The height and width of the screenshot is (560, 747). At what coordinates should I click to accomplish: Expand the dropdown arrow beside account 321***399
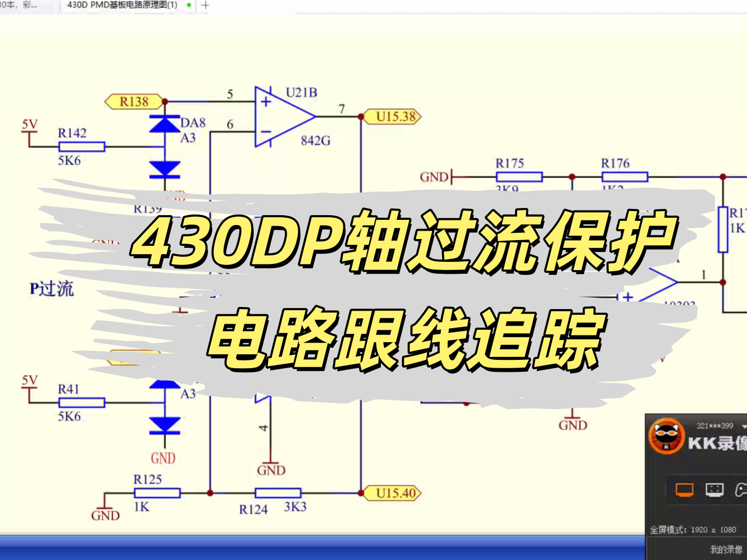(744, 427)
